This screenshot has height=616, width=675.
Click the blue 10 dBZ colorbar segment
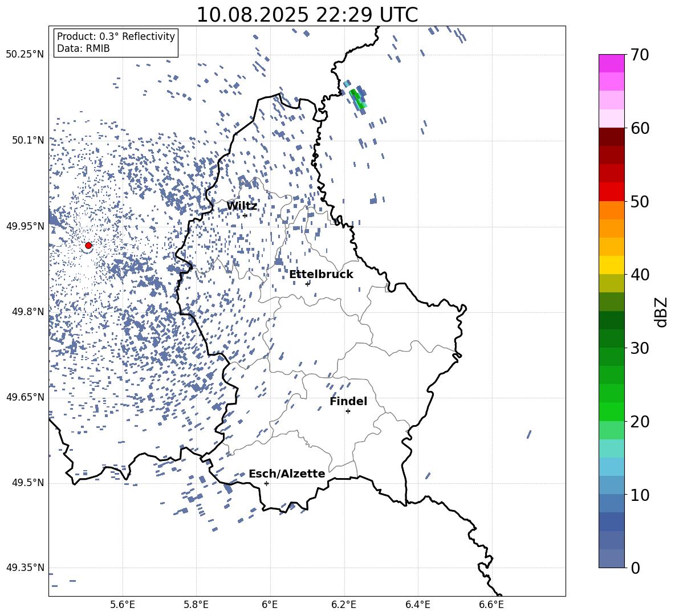pos(611,486)
